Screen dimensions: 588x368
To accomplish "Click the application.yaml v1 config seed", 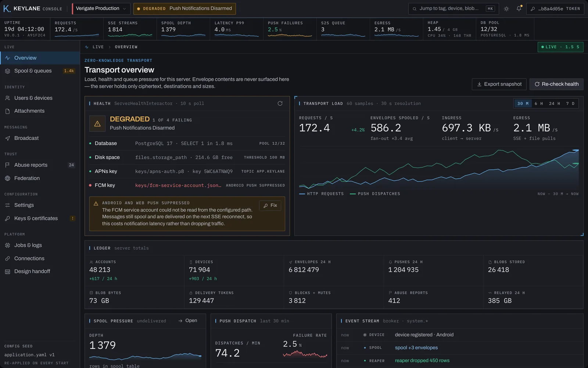I will tap(29, 355).
